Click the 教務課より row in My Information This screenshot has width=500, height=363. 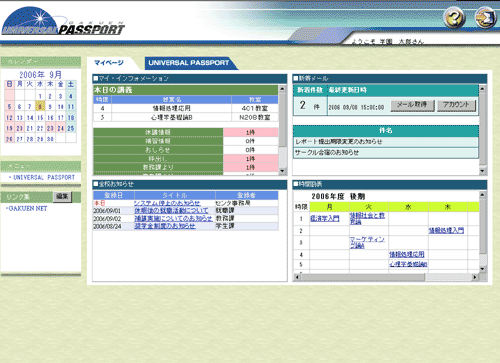186,167
